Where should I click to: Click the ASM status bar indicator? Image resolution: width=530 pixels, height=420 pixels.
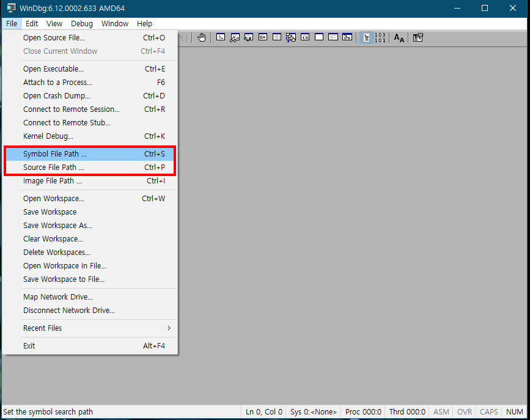tap(441, 412)
